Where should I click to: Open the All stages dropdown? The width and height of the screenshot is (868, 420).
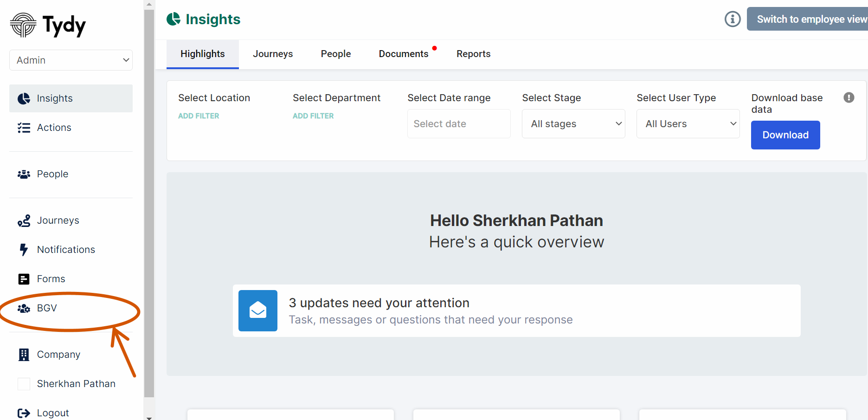[573, 124]
